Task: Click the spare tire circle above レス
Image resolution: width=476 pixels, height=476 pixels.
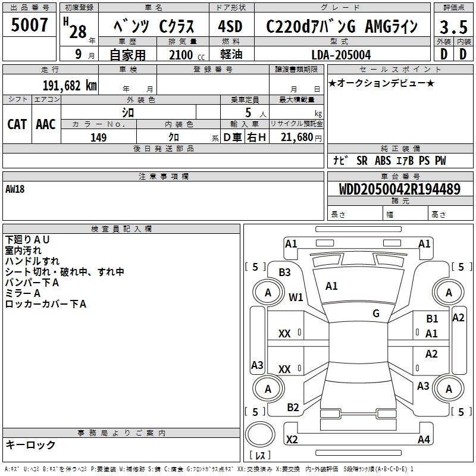Action: pos(260,434)
